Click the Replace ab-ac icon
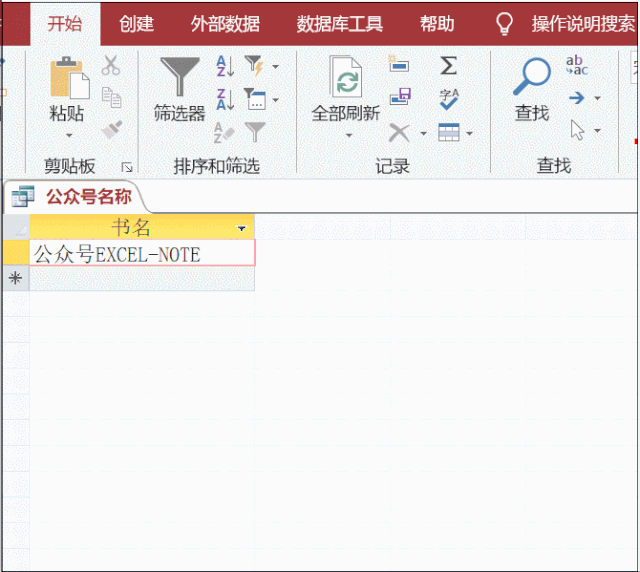640x572 pixels. [577, 65]
